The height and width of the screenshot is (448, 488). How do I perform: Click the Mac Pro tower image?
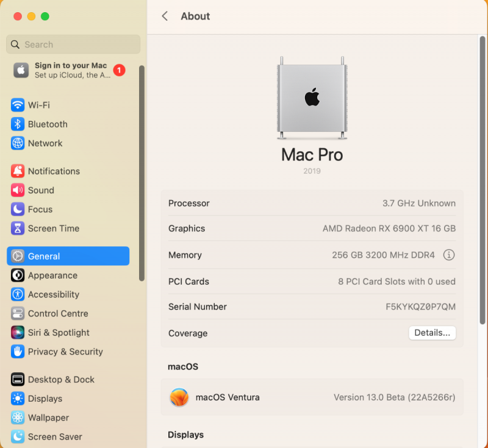point(312,98)
